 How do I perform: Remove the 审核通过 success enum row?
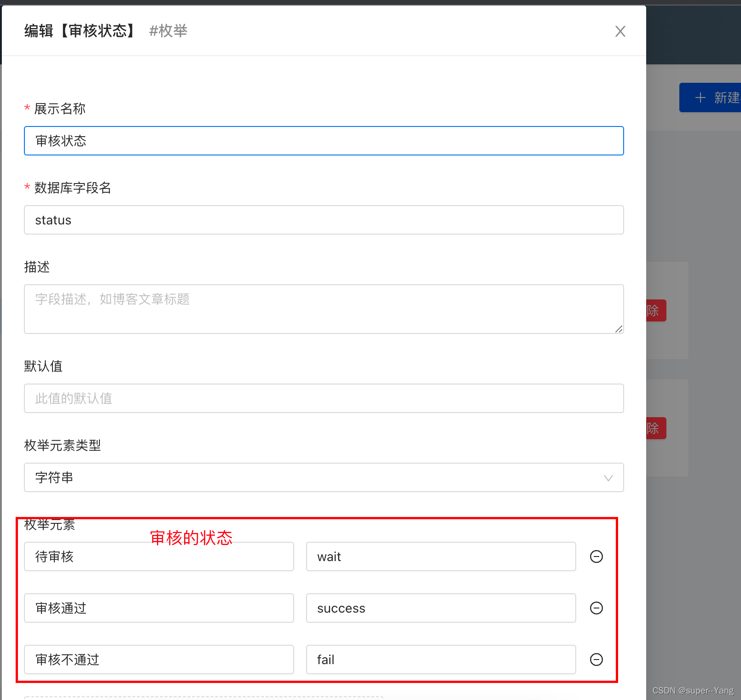click(x=596, y=608)
